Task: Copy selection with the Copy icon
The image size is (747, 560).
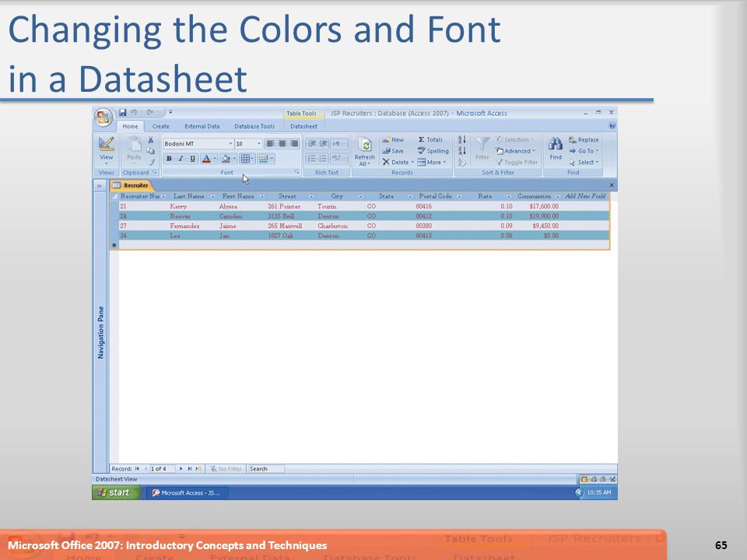Action: [x=150, y=150]
